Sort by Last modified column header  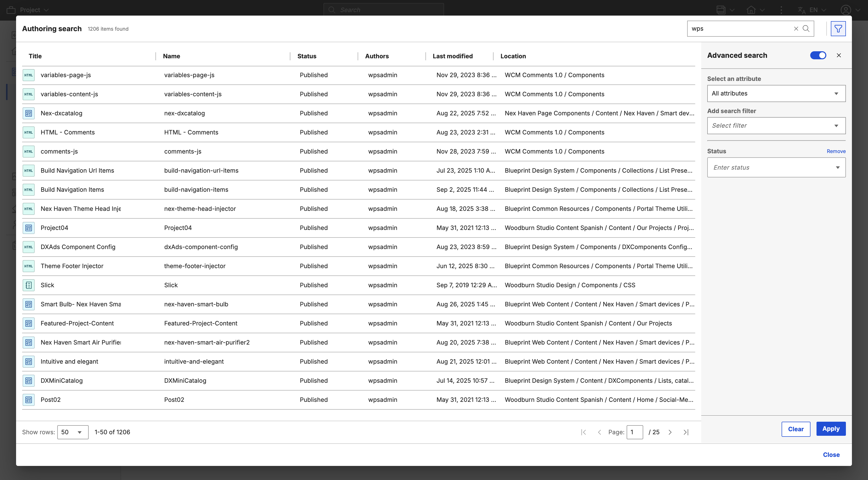click(453, 56)
